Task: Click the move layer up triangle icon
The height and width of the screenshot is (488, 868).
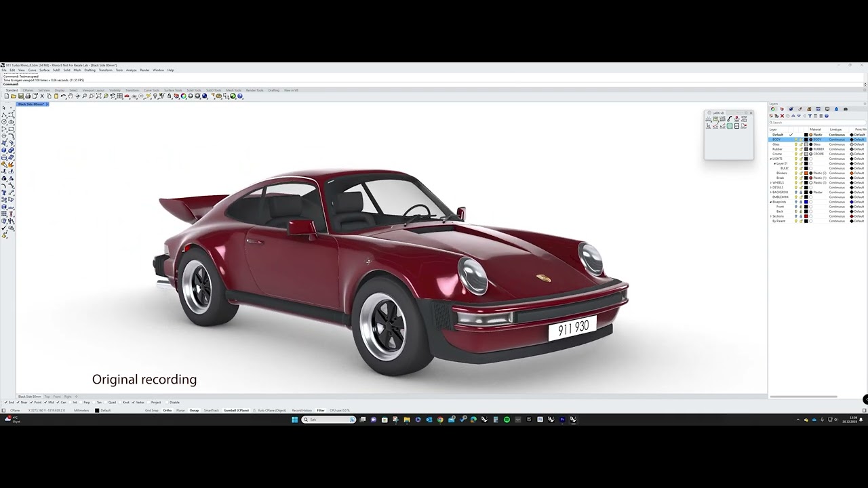Action: (794, 116)
